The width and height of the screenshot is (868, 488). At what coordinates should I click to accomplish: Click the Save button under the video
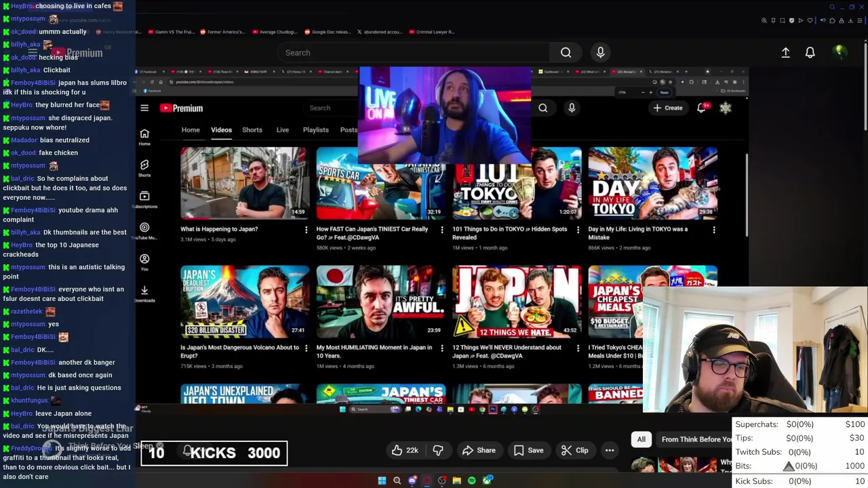click(528, 450)
